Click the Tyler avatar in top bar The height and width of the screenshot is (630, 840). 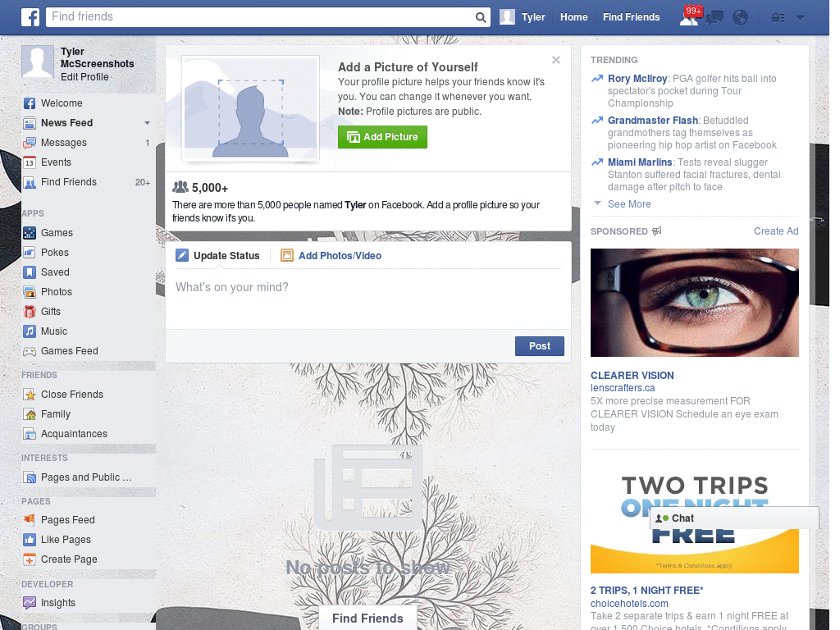pos(507,17)
